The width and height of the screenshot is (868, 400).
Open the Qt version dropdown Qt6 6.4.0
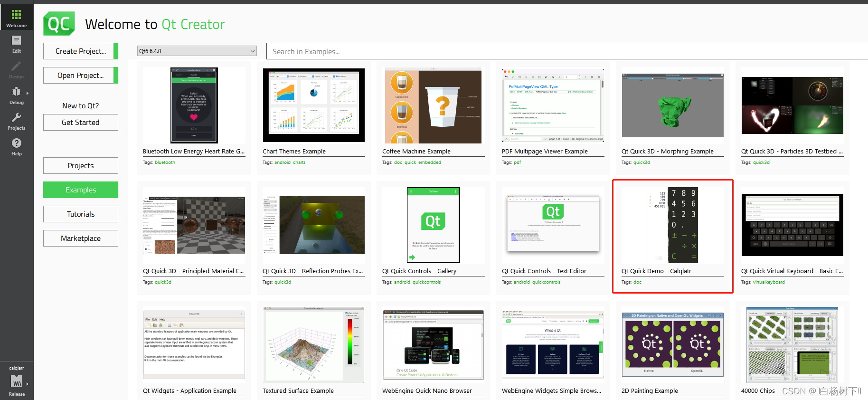[x=197, y=51]
